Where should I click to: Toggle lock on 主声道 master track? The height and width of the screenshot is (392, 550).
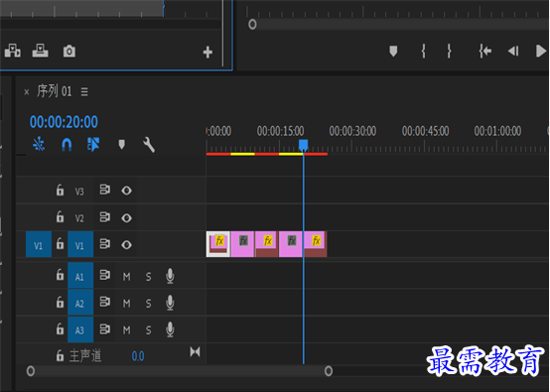click(x=60, y=355)
